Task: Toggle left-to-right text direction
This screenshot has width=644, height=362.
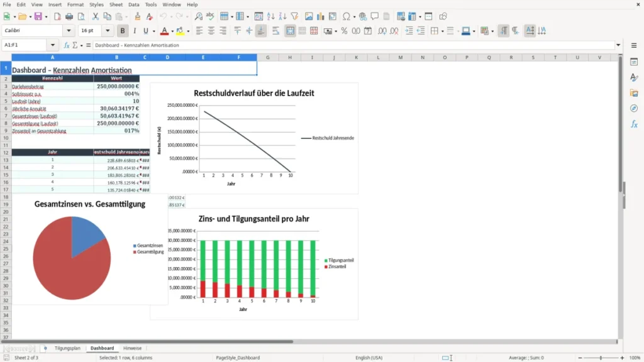Action: point(504,31)
